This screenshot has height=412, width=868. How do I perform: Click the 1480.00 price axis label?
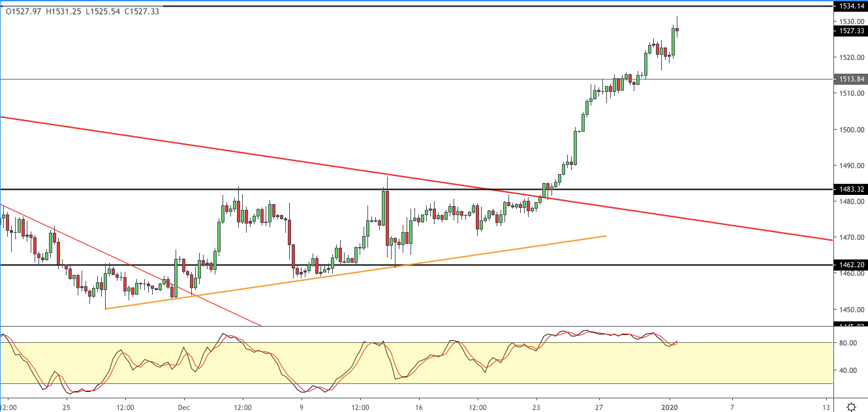[x=852, y=201]
